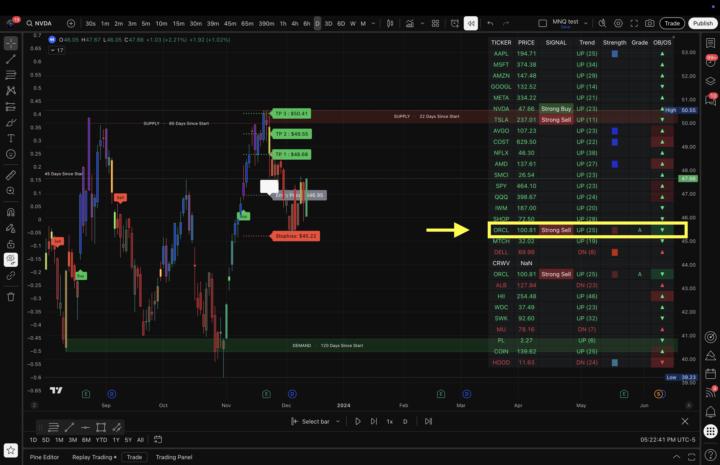The height and width of the screenshot is (465, 720).
Task: Change the 1x replay speed
Action: click(x=389, y=421)
